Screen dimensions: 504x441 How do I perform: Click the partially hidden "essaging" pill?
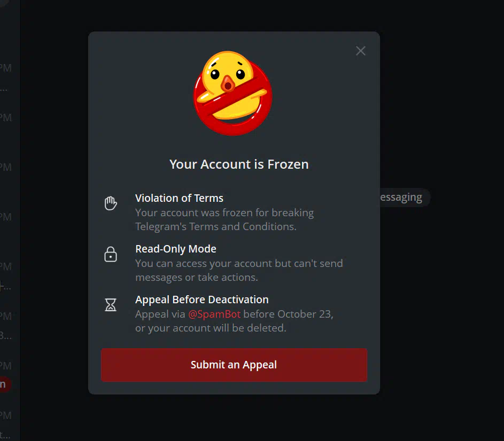click(x=405, y=197)
